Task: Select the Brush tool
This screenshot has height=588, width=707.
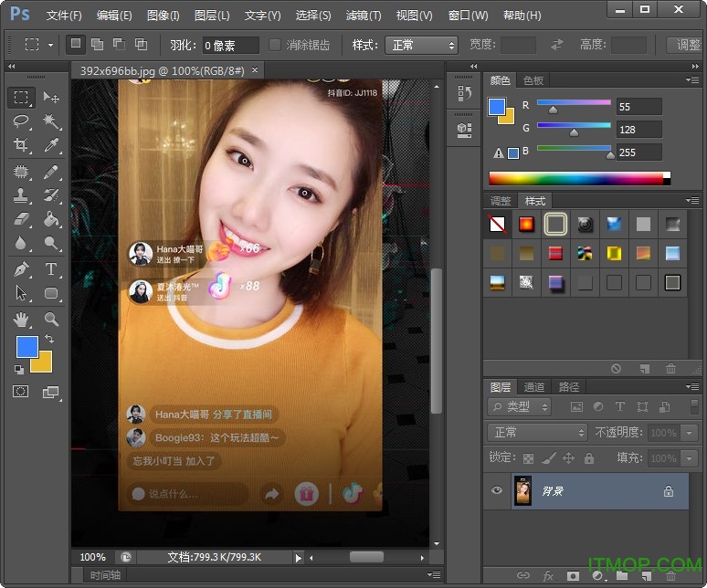Action: [x=51, y=172]
